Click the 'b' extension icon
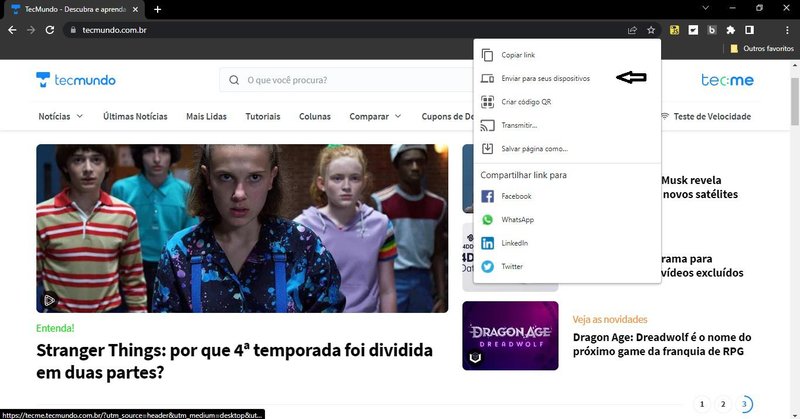 (x=712, y=30)
